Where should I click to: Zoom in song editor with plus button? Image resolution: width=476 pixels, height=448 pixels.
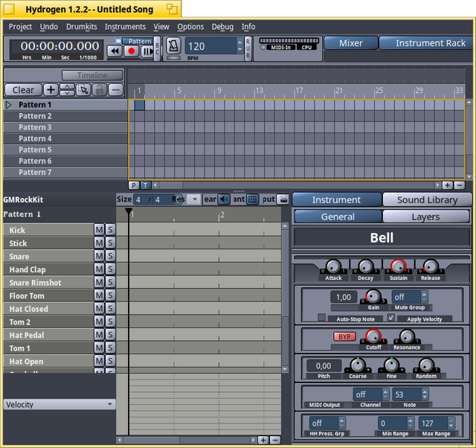(x=447, y=185)
